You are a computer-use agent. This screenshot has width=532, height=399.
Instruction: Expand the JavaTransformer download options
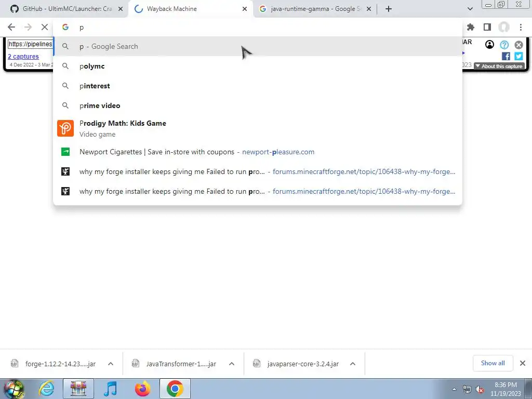click(x=232, y=364)
